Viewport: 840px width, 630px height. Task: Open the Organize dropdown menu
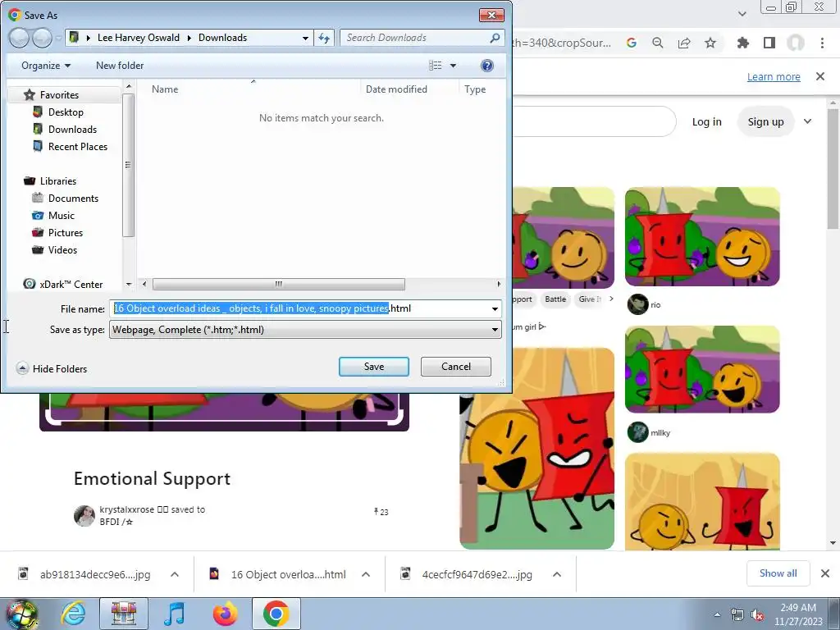tap(46, 66)
